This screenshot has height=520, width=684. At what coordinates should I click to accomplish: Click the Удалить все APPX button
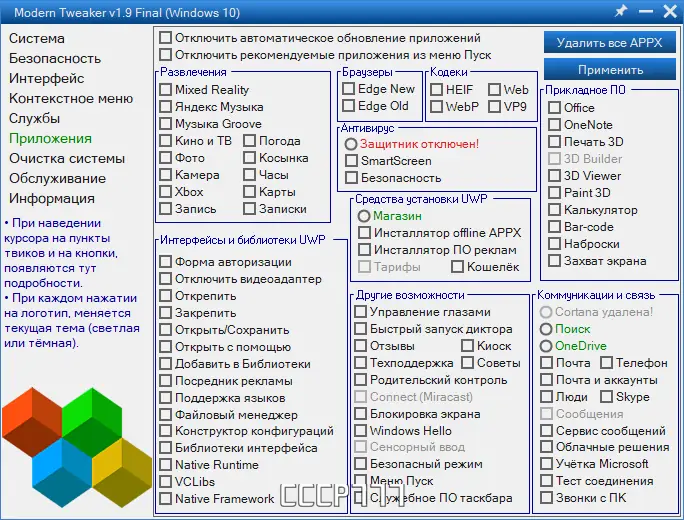coord(610,42)
